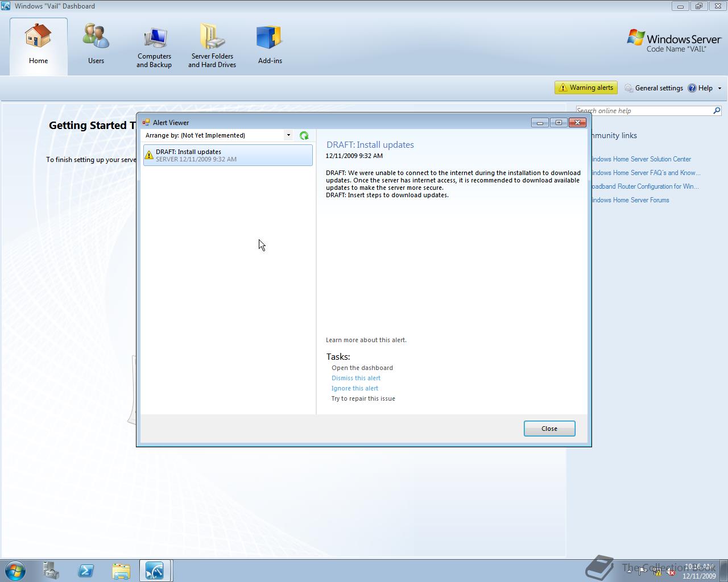
Task: Minimize the Alert Viewer window
Action: [540, 122]
